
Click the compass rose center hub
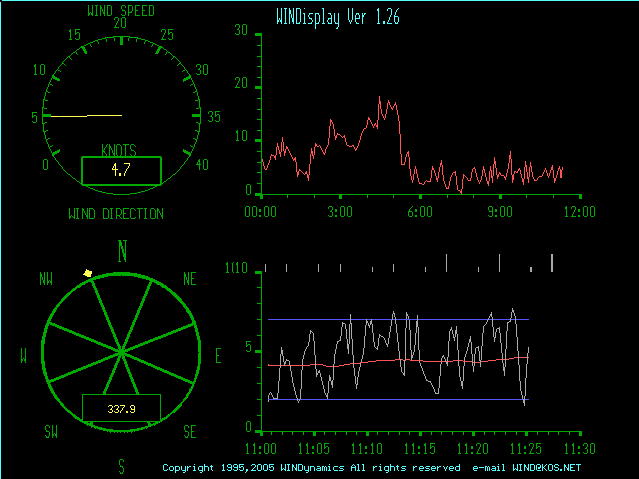pyautogui.click(x=121, y=351)
